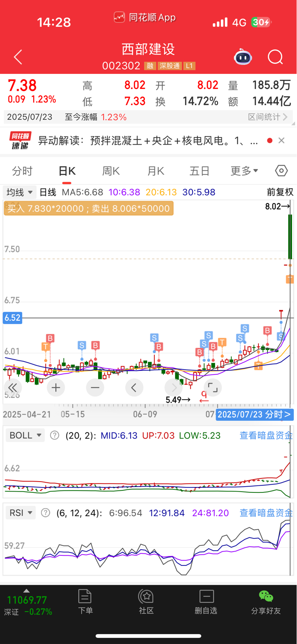This screenshot has height=644, width=297.
Task: Tap the 融 margin badge
Action: tap(150, 66)
